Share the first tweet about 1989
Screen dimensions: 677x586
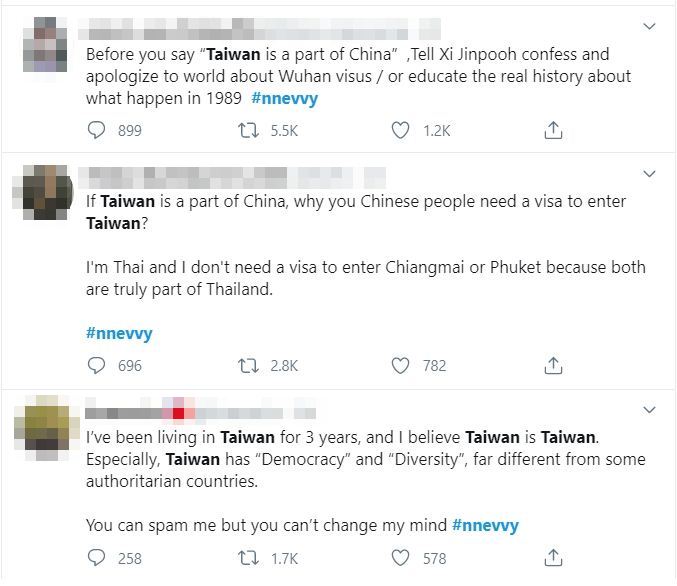pyautogui.click(x=553, y=130)
